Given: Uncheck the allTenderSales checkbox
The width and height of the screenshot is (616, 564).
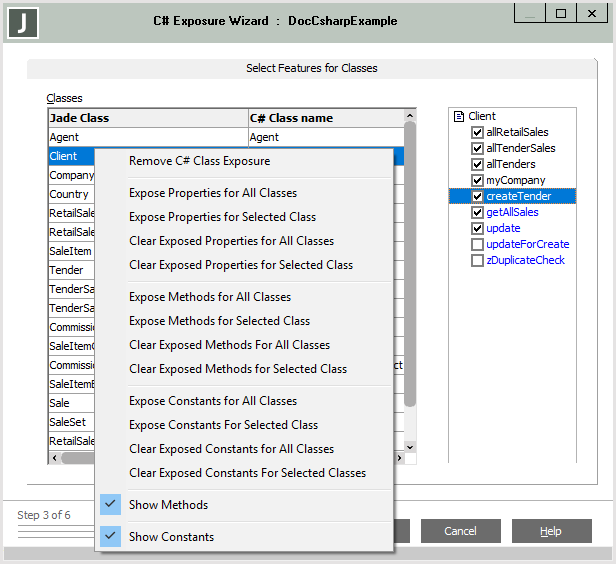Looking at the screenshot, I should tap(477, 148).
